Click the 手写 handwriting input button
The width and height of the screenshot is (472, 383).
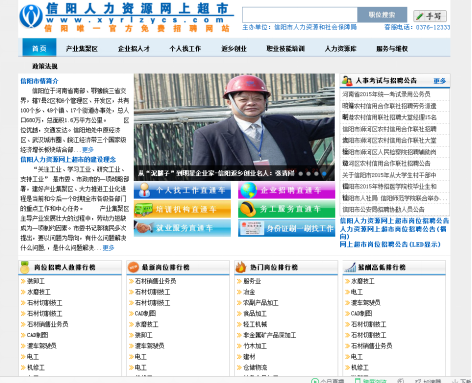click(x=430, y=16)
